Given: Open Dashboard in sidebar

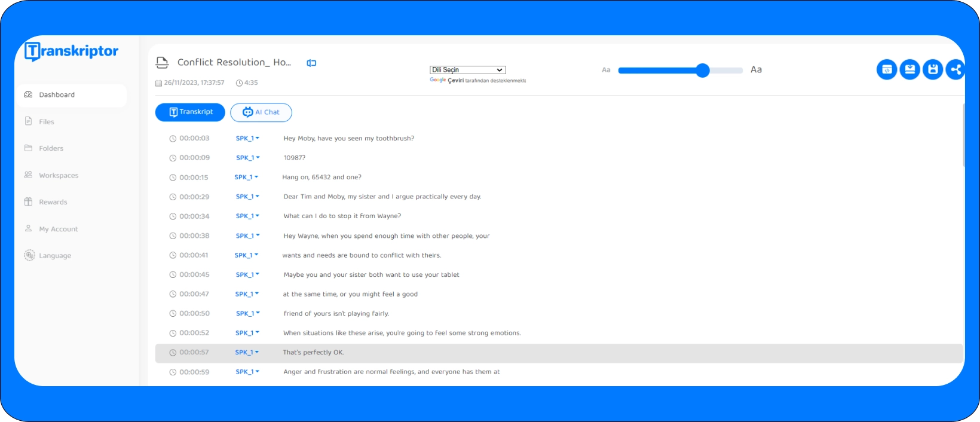Looking at the screenshot, I should [x=71, y=95].
